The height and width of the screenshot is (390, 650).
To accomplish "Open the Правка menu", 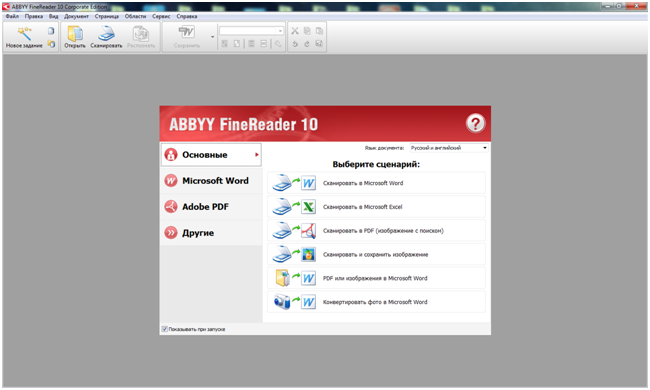I will click(x=34, y=17).
